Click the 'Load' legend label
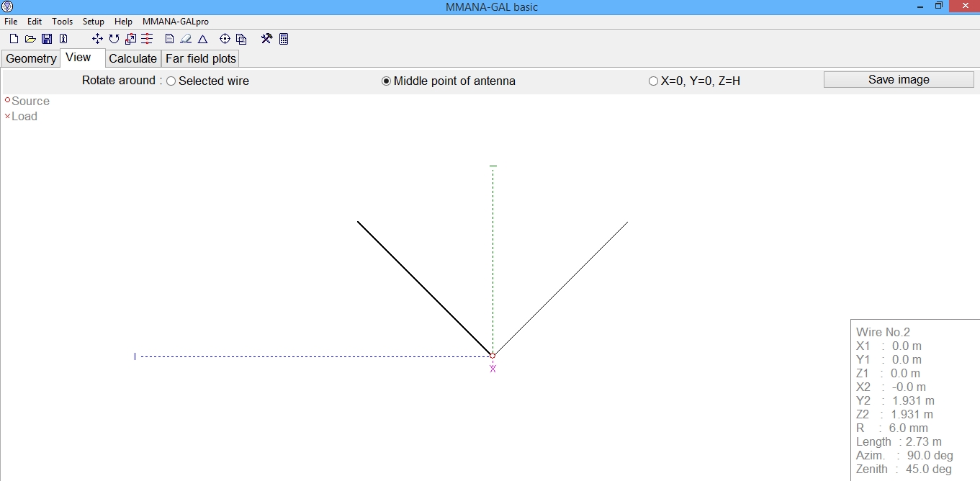The image size is (980, 481). point(24,116)
